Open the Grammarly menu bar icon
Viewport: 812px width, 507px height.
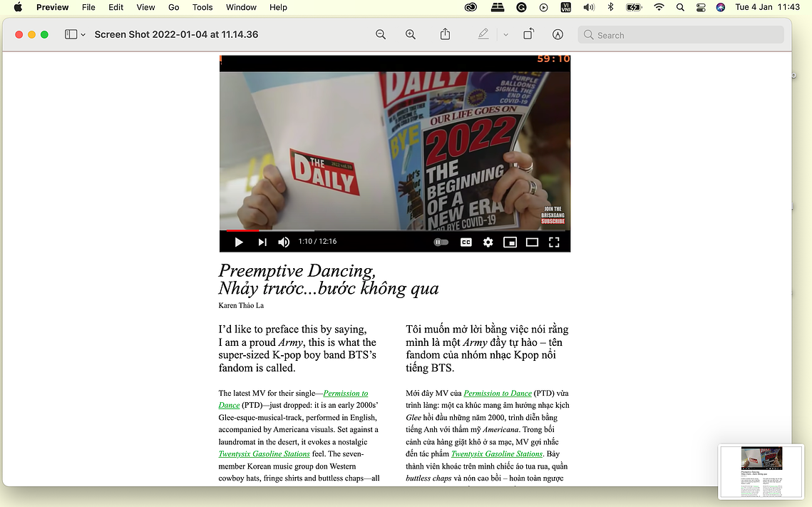pos(521,7)
